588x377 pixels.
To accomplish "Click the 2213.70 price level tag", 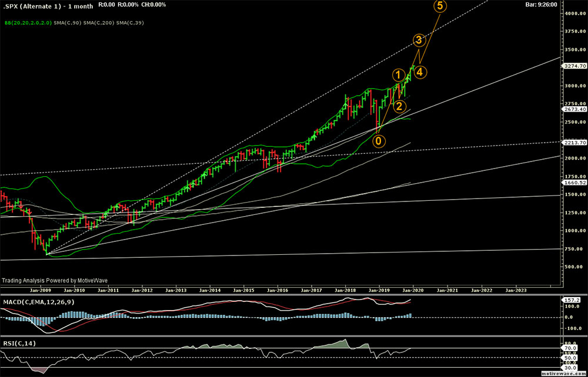I will tap(574, 143).
